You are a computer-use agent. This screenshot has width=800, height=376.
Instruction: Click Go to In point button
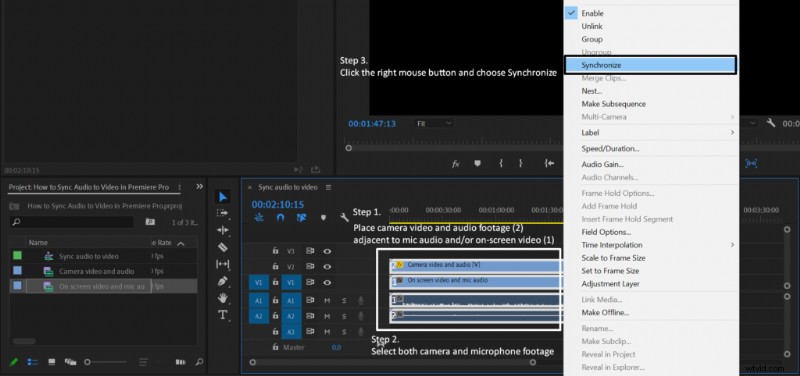(x=549, y=163)
